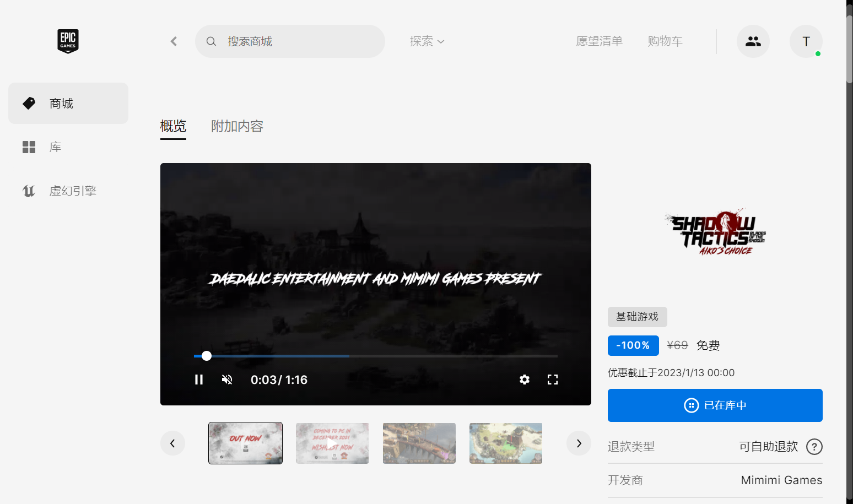Select the OUT NOW trailer thumbnail
853x504 pixels.
245,443
